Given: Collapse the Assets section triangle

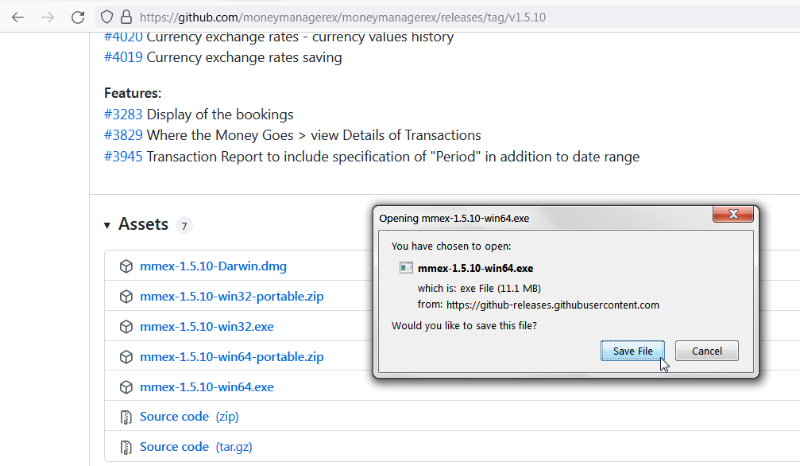Looking at the screenshot, I should tap(107, 225).
